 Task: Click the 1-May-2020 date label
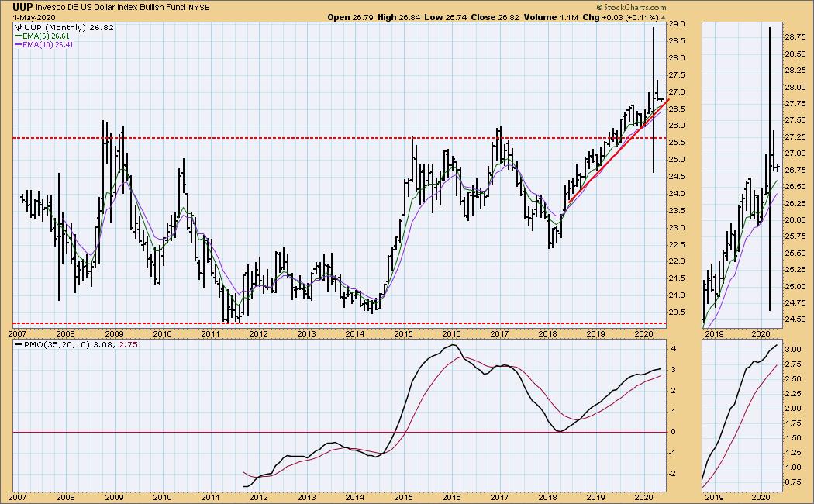pyautogui.click(x=34, y=18)
